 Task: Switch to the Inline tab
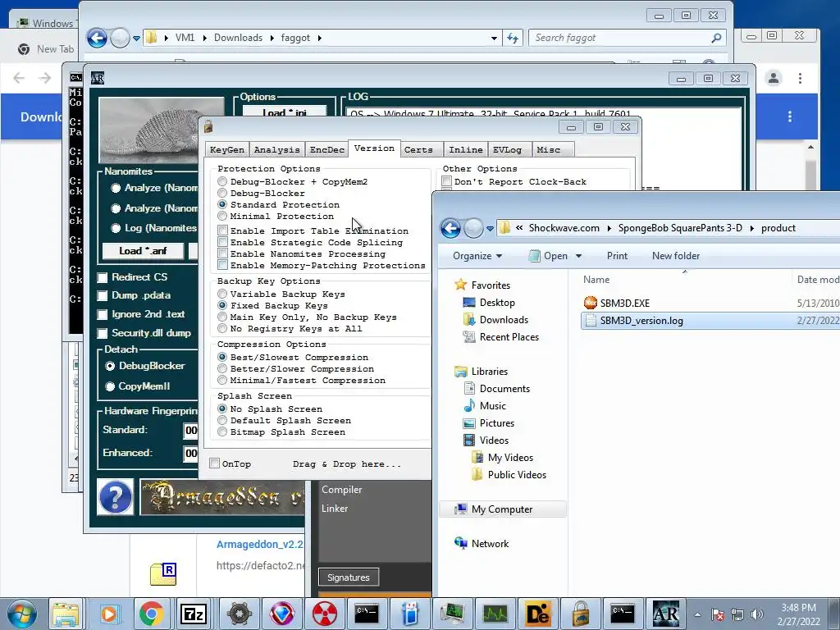coord(466,150)
